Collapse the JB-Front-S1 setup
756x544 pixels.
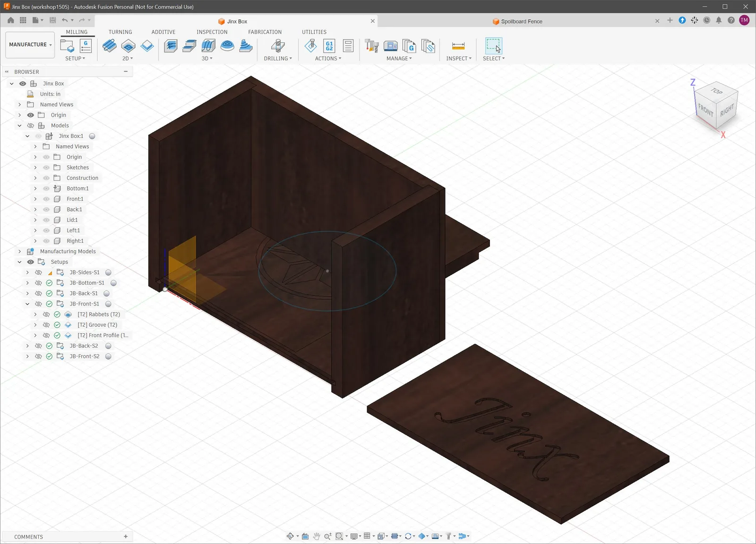[27, 304]
